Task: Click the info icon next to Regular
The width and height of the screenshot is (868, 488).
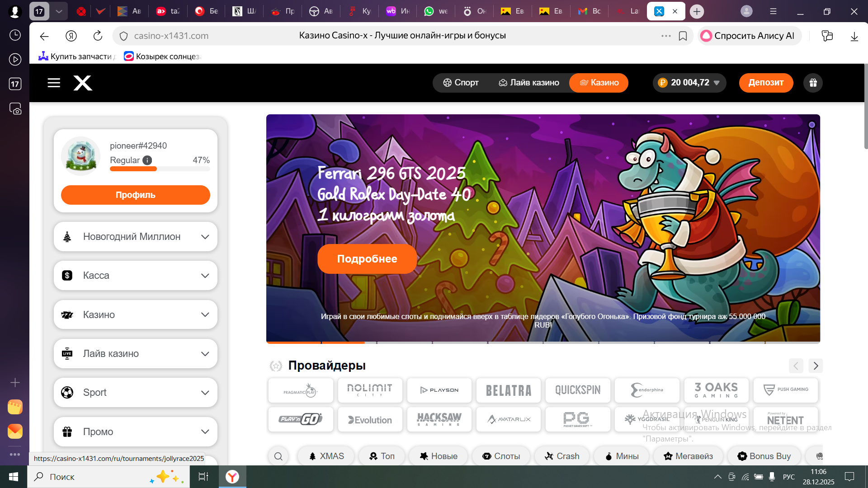Action: coord(147,160)
